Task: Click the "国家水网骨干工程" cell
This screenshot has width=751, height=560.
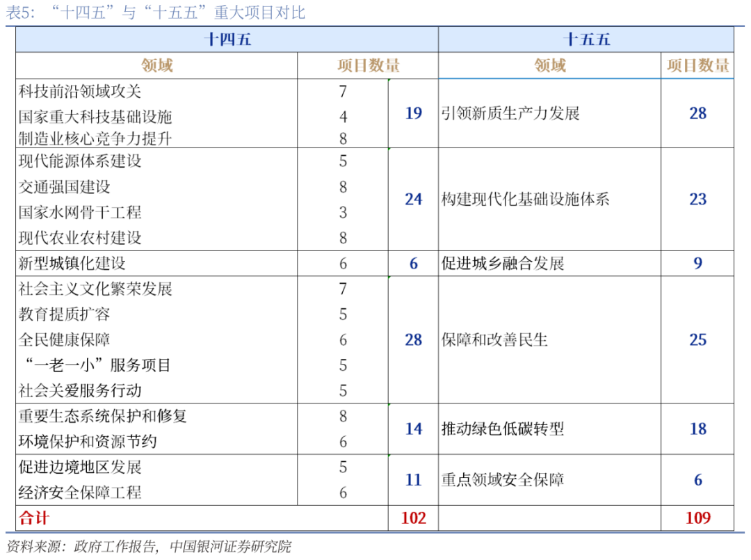Action: coord(80,212)
